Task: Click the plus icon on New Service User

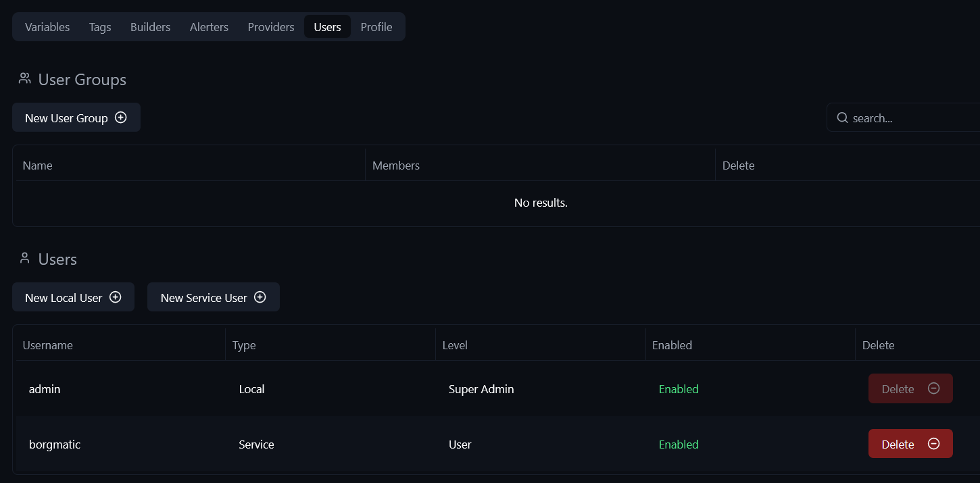Action: [x=260, y=297]
